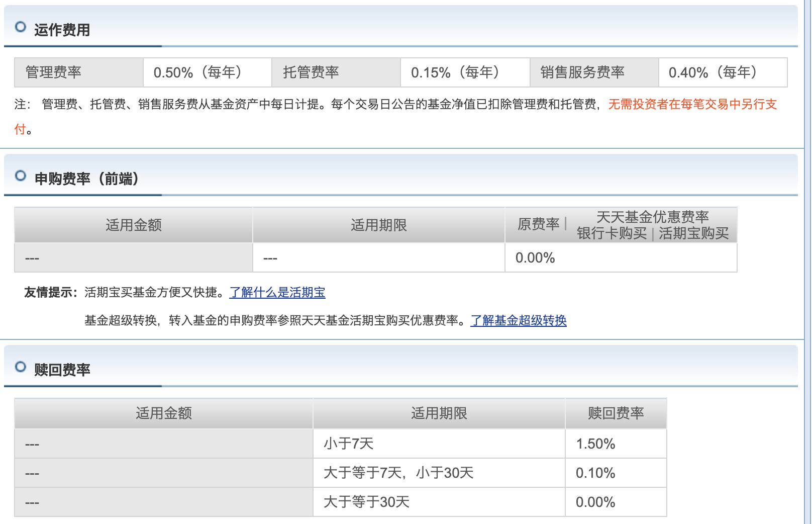This screenshot has height=524, width=812.
Task: Click the circle bullet beside 运作费用
Action: pyautogui.click(x=21, y=27)
